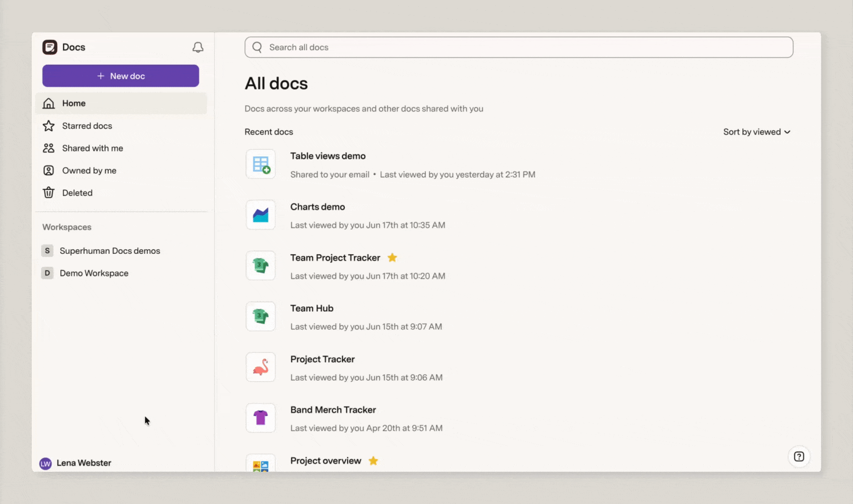Click 'Last viewed by you Jun 15th at 9:06 AM'

366,378
